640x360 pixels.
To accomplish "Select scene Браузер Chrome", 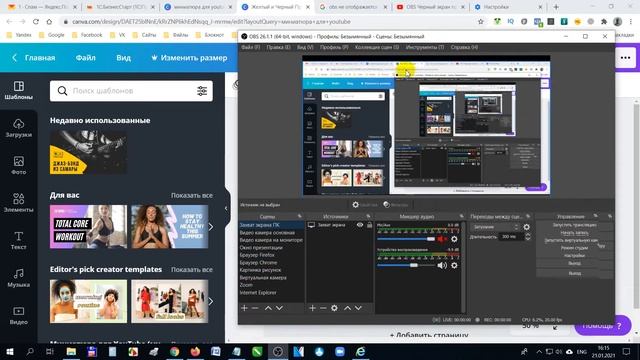I will coord(272,262).
